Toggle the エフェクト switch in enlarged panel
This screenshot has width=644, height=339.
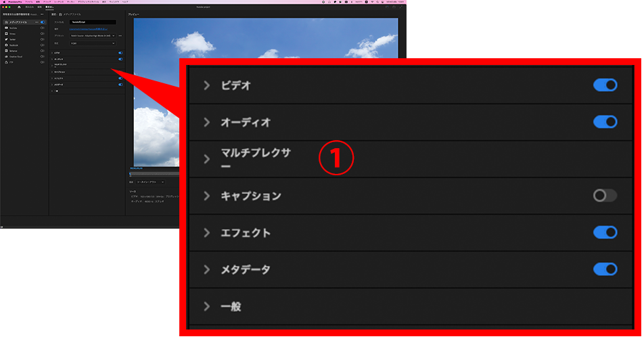coord(605,233)
